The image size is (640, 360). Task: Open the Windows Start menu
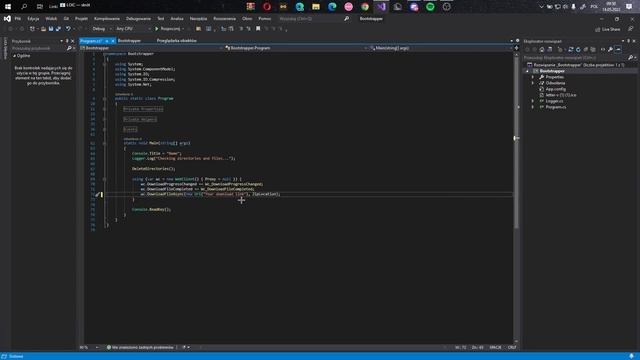click(x=8, y=7)
